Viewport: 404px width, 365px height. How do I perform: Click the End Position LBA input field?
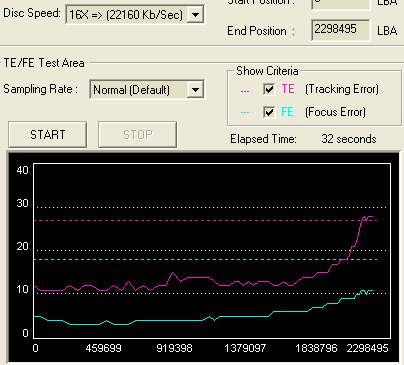[x=340, y=30]
